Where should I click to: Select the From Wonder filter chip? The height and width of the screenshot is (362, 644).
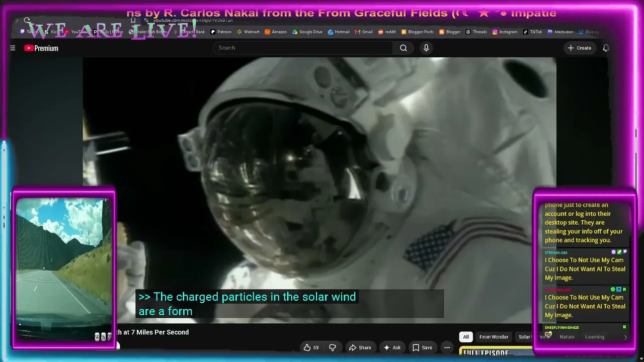(x=494, y=337)
